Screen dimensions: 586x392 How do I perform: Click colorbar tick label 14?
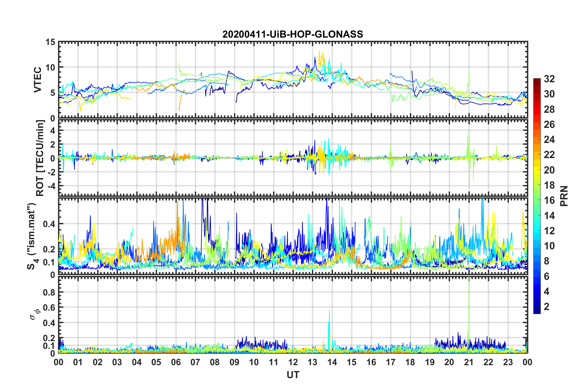click(x=549, y=216)
